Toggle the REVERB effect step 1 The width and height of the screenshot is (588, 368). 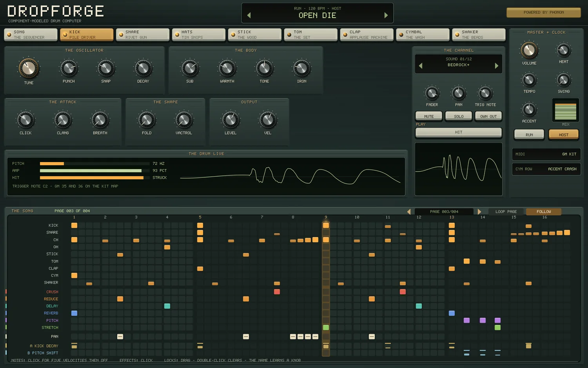click(74, 313)
